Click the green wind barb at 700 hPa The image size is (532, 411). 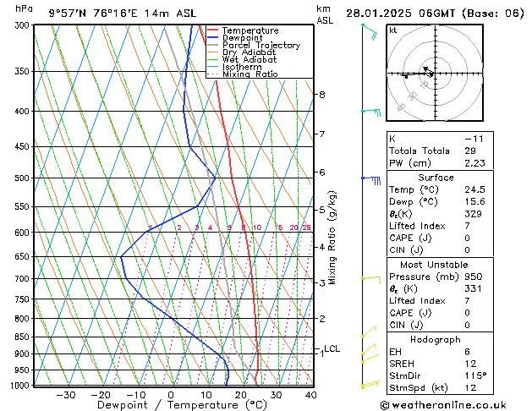coord(370,280)
